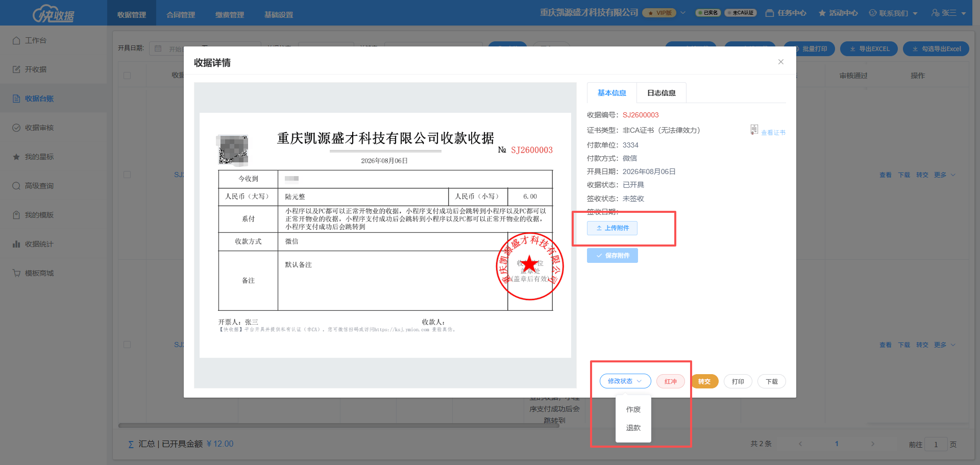Open 我的模版 clipboard icon item

(x=16, y=215)
